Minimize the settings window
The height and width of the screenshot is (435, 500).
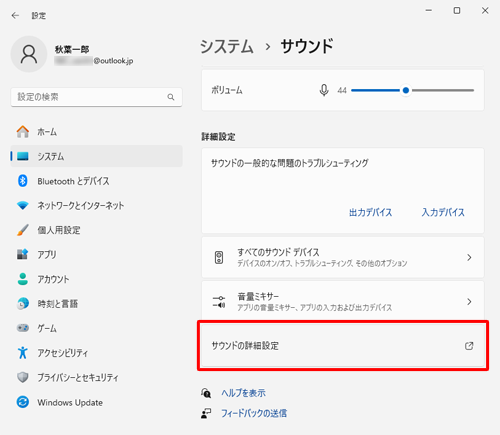pyautogui.click(x=429, y=11)
